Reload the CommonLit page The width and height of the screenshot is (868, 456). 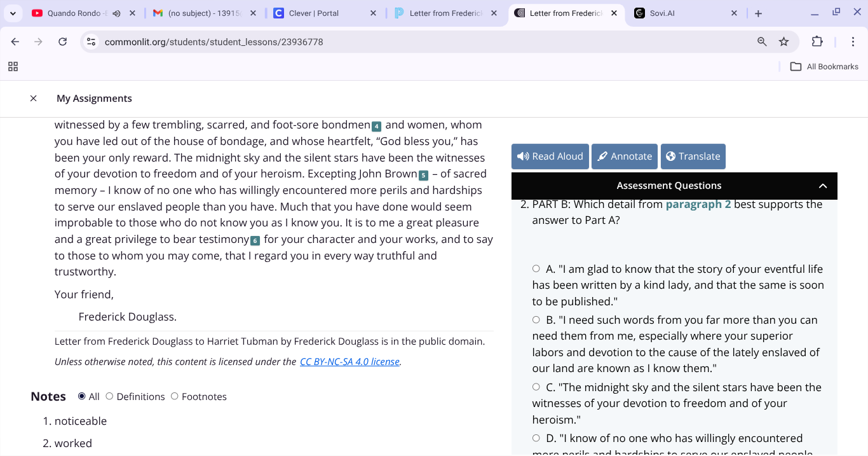pyautogui.click(x=62, y=41)
